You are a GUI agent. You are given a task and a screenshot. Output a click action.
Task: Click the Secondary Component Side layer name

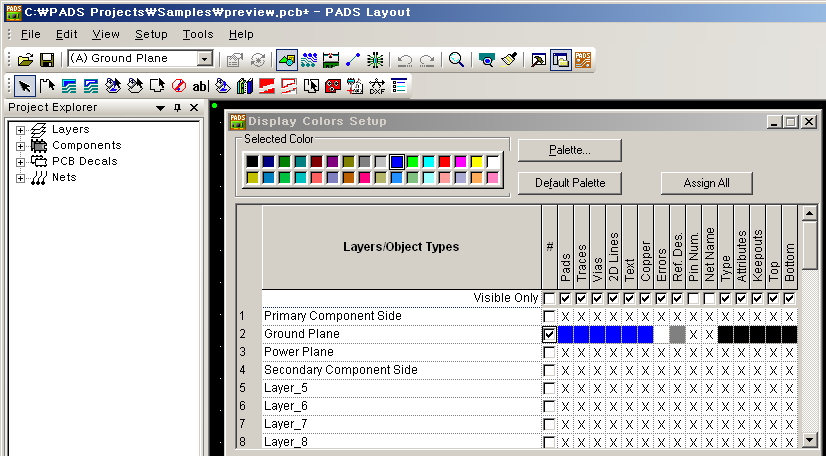click(x=341, y=370)
